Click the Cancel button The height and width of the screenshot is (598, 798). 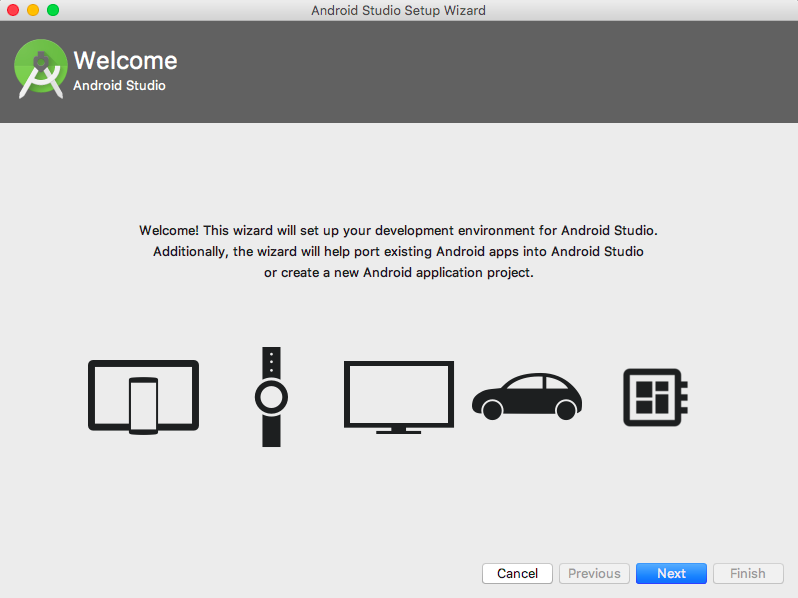517,574
